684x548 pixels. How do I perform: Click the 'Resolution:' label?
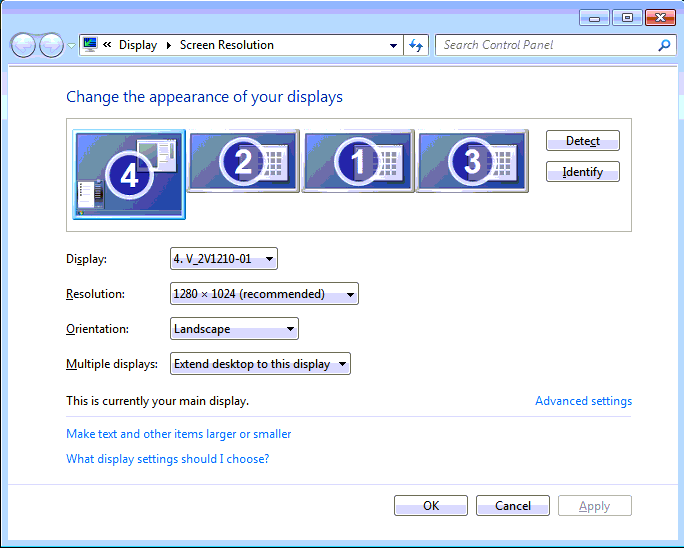click(96, 294)
